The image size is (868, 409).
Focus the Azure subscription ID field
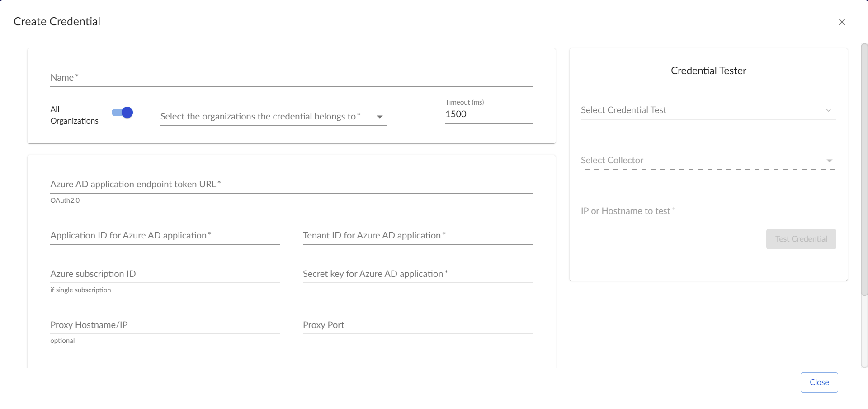pos(165,274)
